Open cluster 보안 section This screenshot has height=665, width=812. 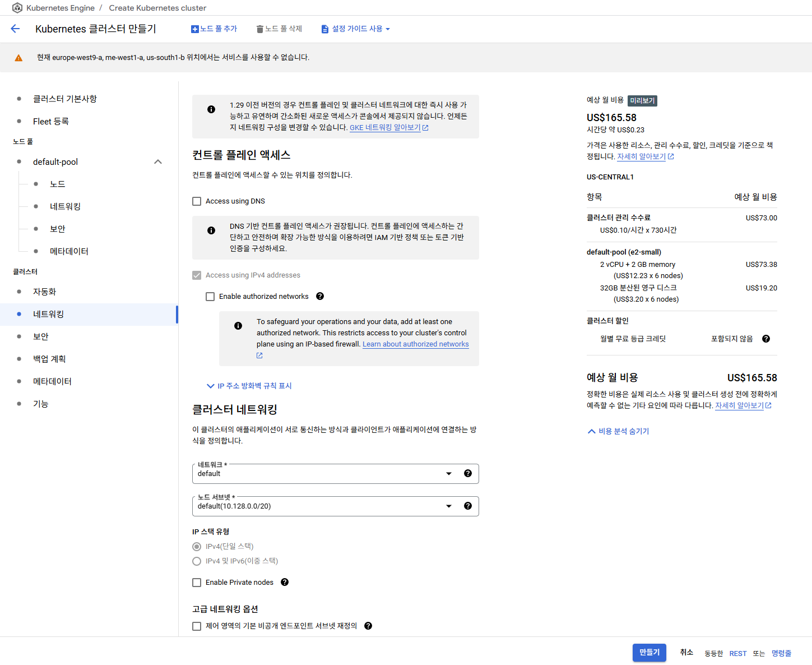pos(41,336)
